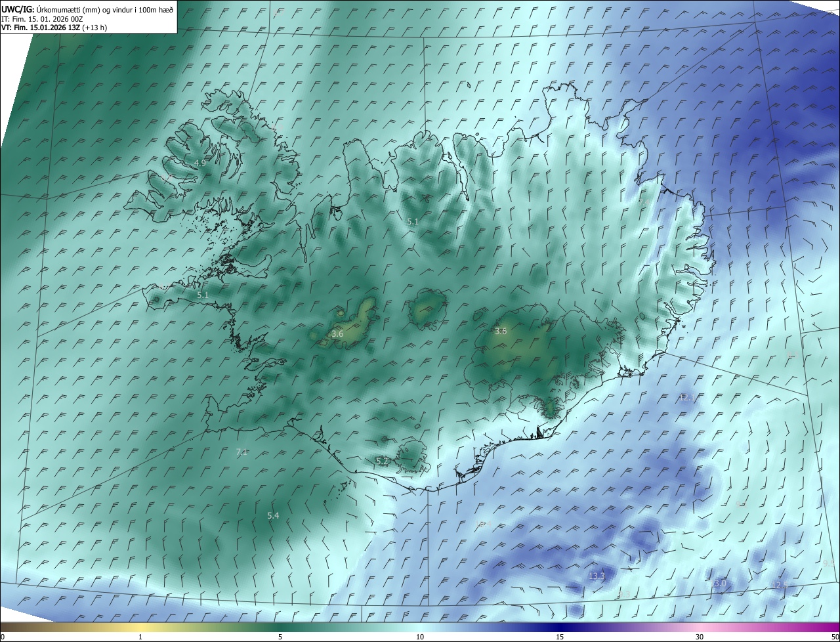Image resolution: width=840 pixels, height=642 pixels.
Task: Click the 5.1 value on Snæfellsnes peninsula
Action: coord(203,295)
